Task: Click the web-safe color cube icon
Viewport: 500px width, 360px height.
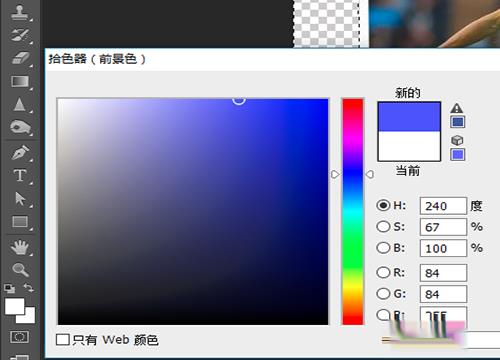Action: click(457, 140)
